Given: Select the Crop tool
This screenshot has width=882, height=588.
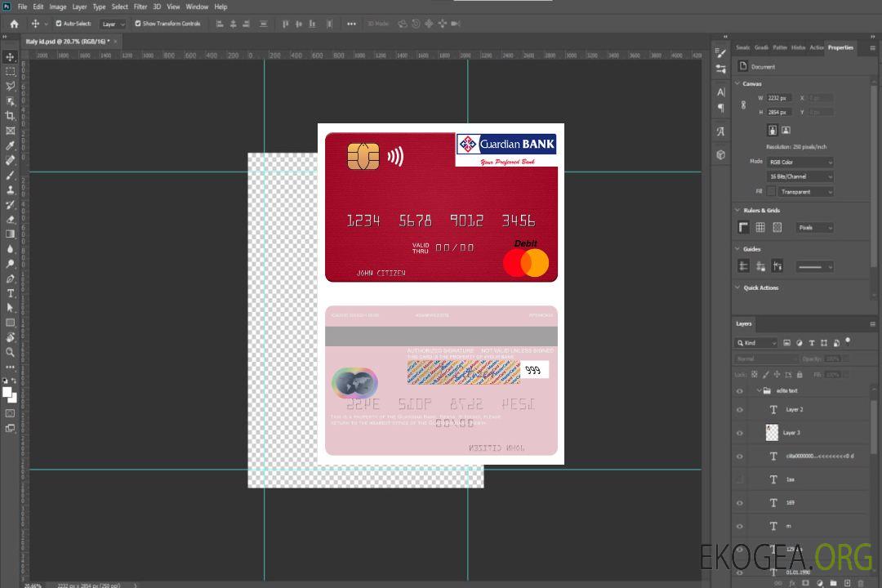Looking at the screenshot, I should [x=10, y=116].
